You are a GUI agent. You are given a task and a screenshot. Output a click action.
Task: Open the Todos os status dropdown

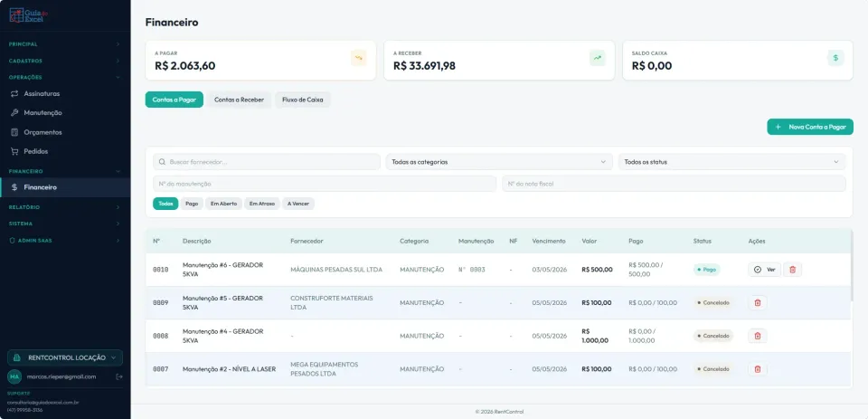coord(731,162)
